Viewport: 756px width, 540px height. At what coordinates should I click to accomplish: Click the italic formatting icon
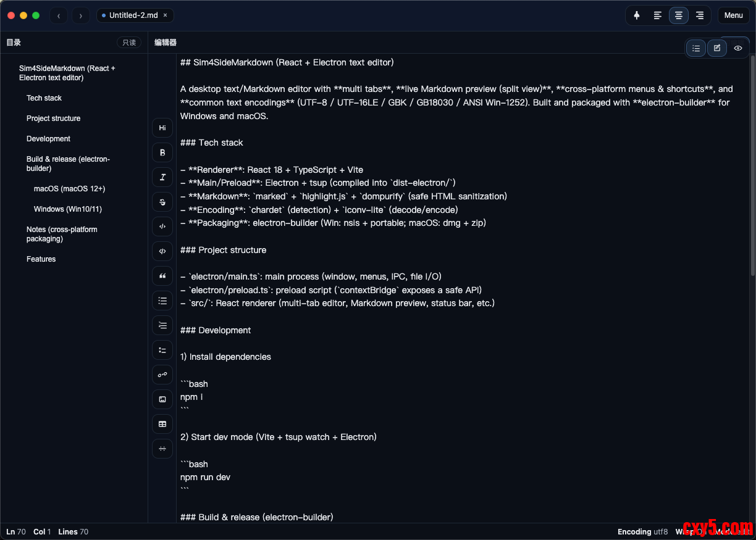(162, 177)
